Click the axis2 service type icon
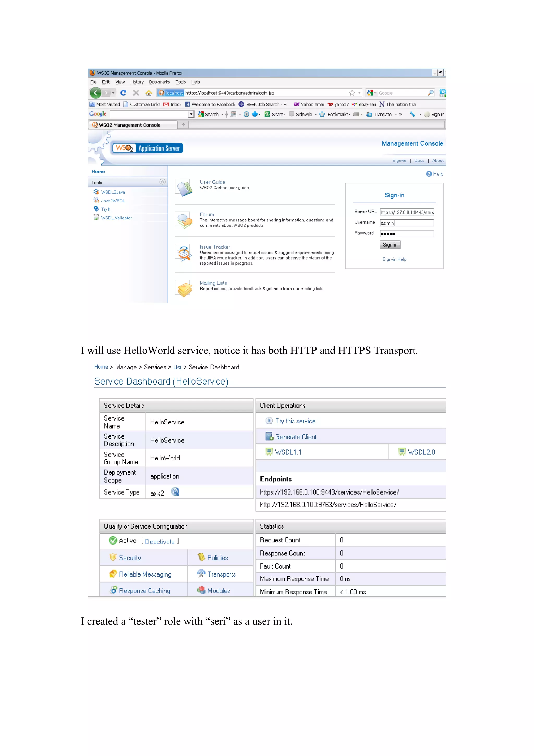 pos(175,491)
